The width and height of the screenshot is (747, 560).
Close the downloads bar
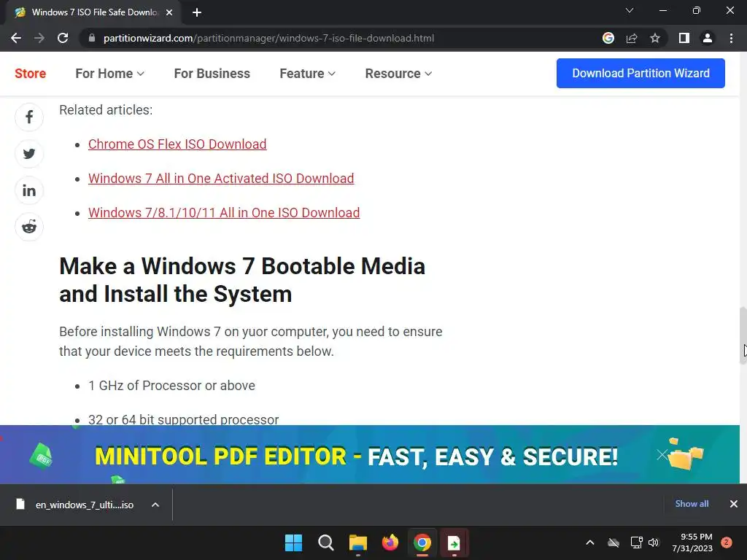tap(734, 504)
